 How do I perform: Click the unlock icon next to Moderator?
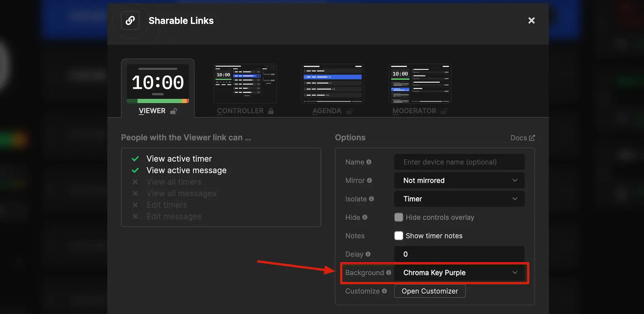point(444,111)
